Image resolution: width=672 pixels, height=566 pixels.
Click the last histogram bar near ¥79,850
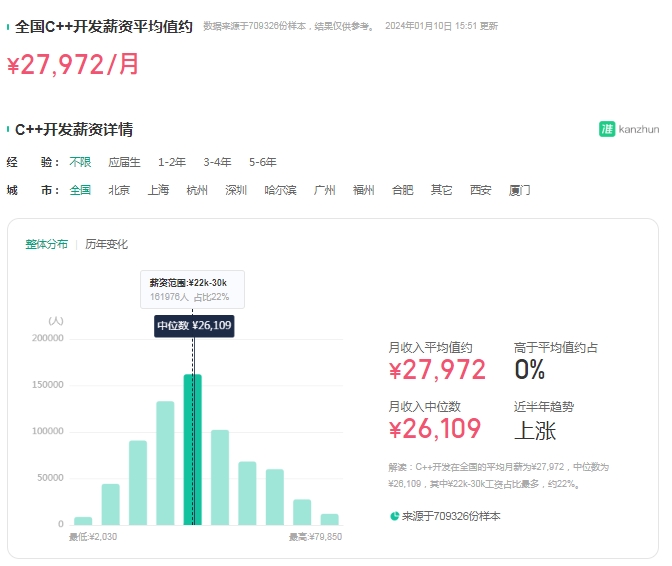pyautogui.click(x=330, y=519)
